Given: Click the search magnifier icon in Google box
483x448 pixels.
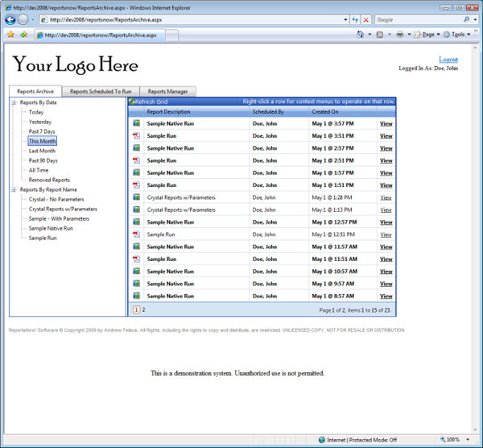Looking at the screenshot, I should click(x=466, y=19).
